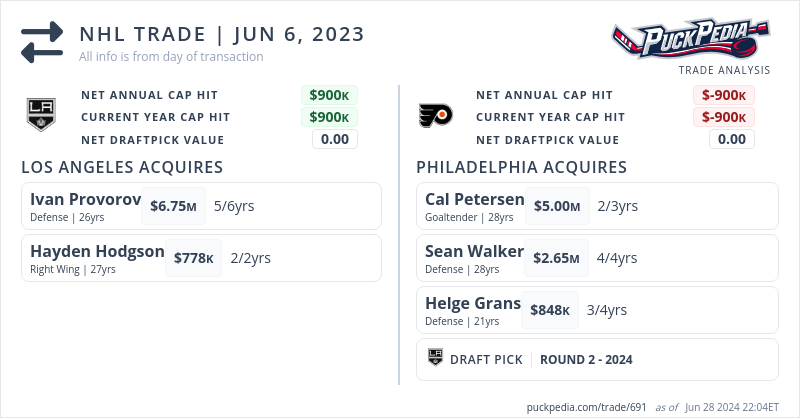The height and width of the screenshot is (418, 800).
Task: Click Hodgson's $778K cap hit badge
Action: 194,258
